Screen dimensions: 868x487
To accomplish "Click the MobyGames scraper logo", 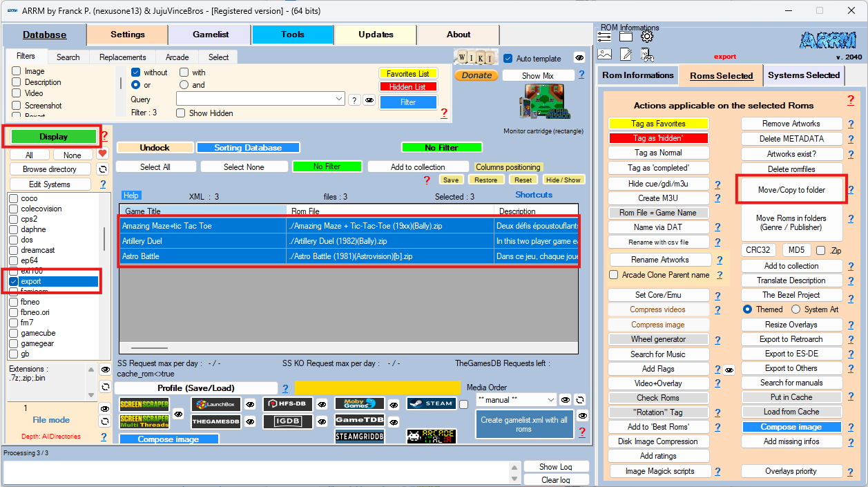I will click(x=359, y=403).
